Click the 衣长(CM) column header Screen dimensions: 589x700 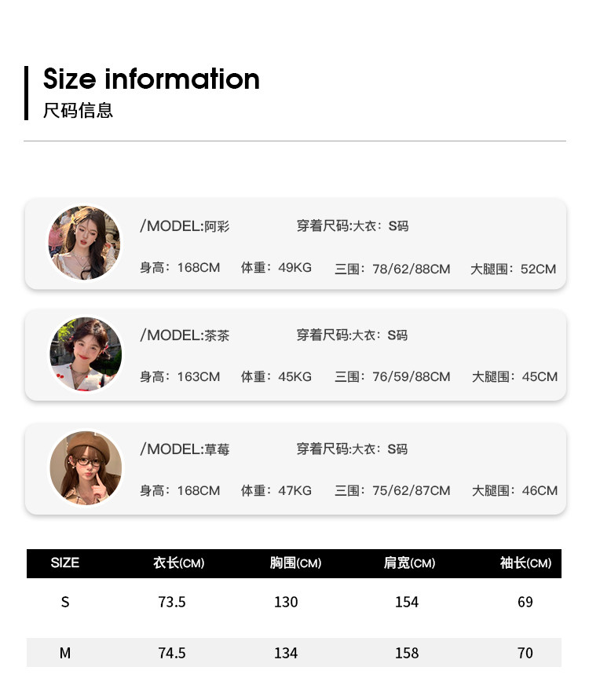click(179, 563)
